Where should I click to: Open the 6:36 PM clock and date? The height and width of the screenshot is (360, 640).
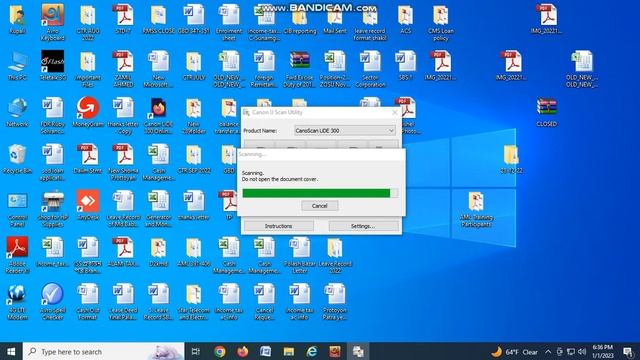click(x=603, y=351)
